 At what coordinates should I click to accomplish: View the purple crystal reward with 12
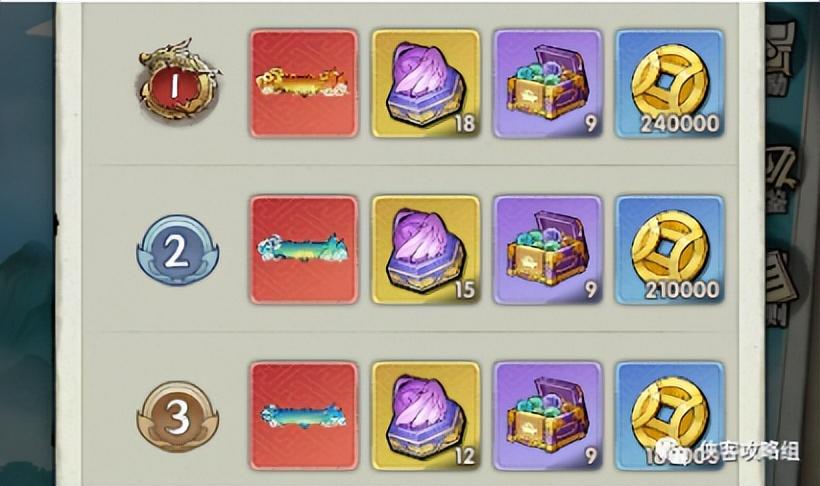[426, 416]
